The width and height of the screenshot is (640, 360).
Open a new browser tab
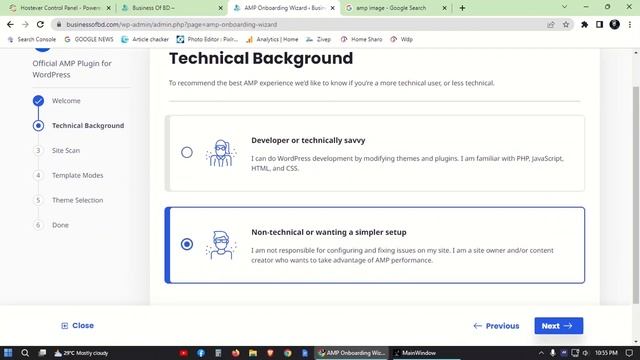pyautogui.click(x=462, y=8)
